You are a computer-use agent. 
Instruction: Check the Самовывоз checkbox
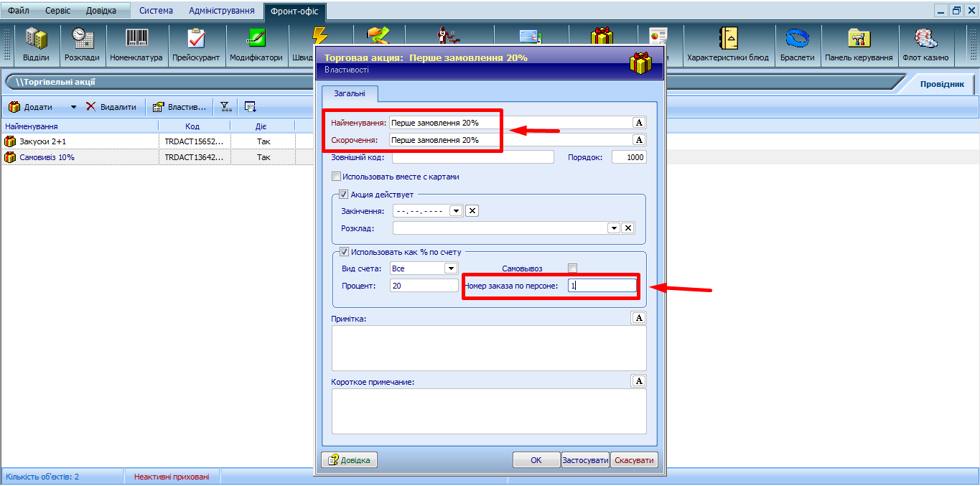572,268
